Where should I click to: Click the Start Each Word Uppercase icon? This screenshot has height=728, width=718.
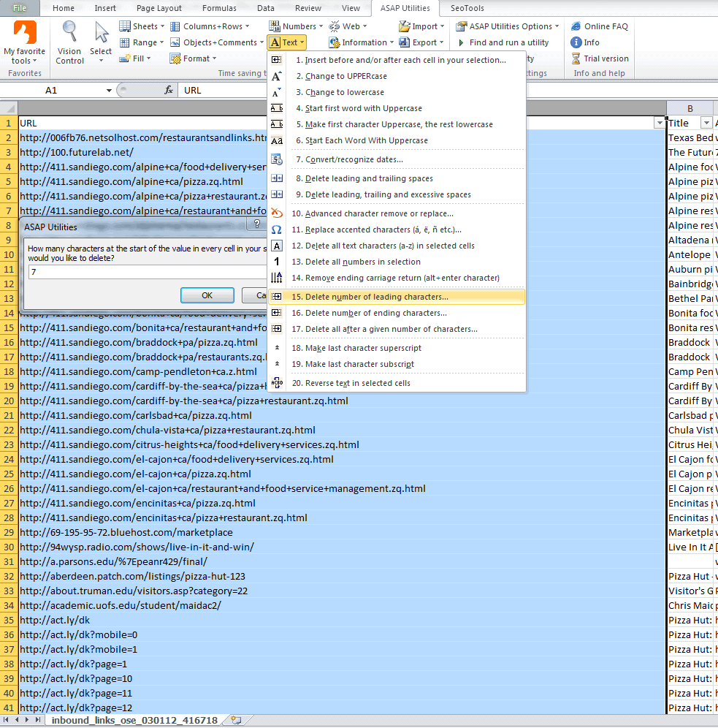tap(276, 140)
